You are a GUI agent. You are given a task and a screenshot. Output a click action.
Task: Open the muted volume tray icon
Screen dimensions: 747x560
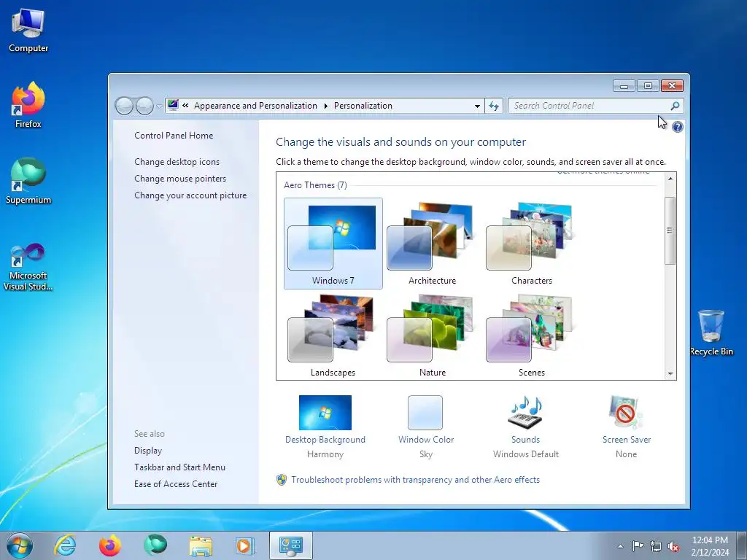pos(673,546)
